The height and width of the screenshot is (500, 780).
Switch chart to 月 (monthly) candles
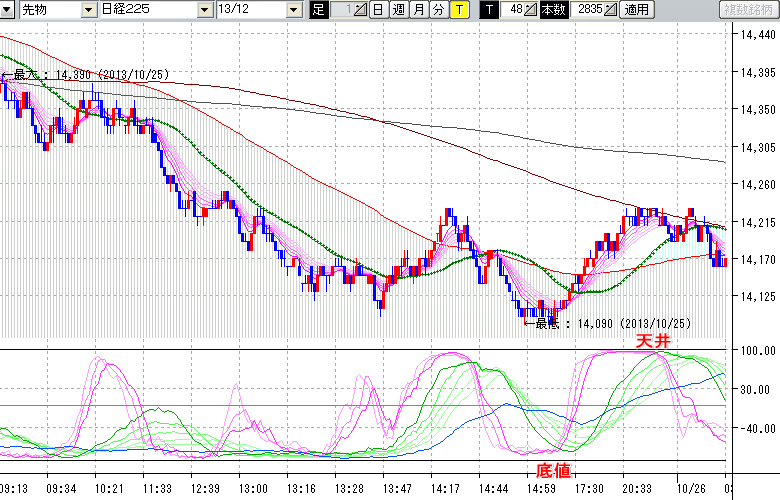418,10
